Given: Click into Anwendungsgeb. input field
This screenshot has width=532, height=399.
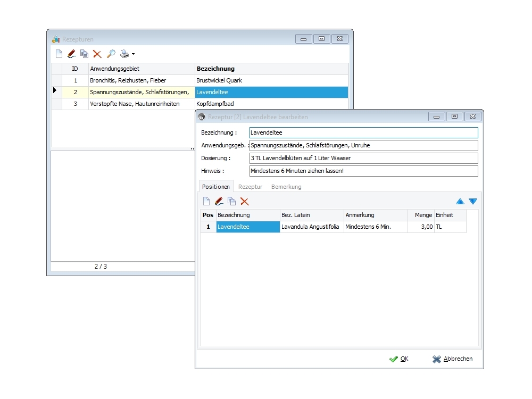Looking at the screenshot, I should [x=364, y=145].
